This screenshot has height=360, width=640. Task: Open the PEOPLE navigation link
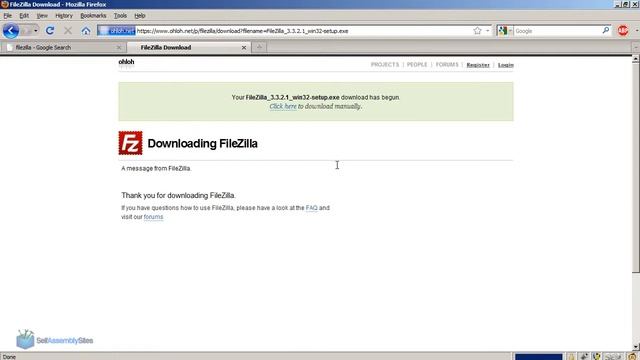point(417,64)
